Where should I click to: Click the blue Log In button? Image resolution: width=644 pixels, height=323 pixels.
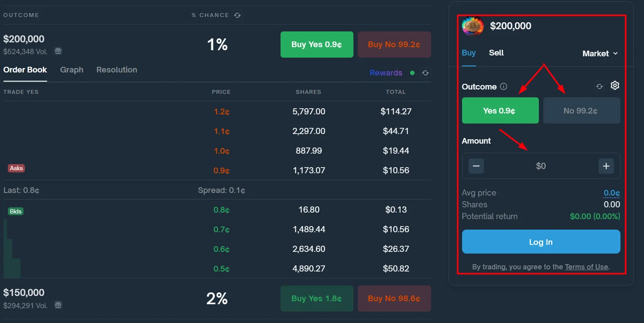pos(541,242)
